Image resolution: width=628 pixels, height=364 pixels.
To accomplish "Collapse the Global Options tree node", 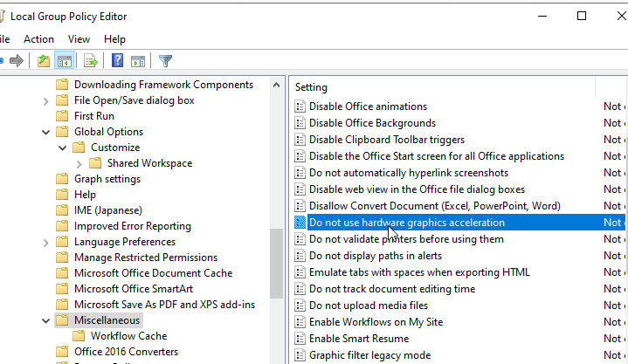I will tap(45, 132).
